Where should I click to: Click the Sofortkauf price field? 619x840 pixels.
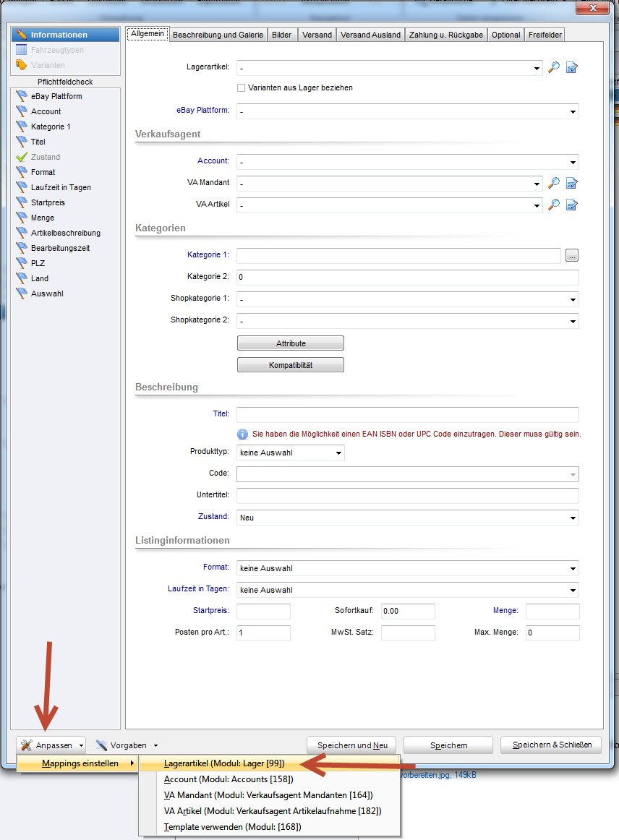(408, 612)
